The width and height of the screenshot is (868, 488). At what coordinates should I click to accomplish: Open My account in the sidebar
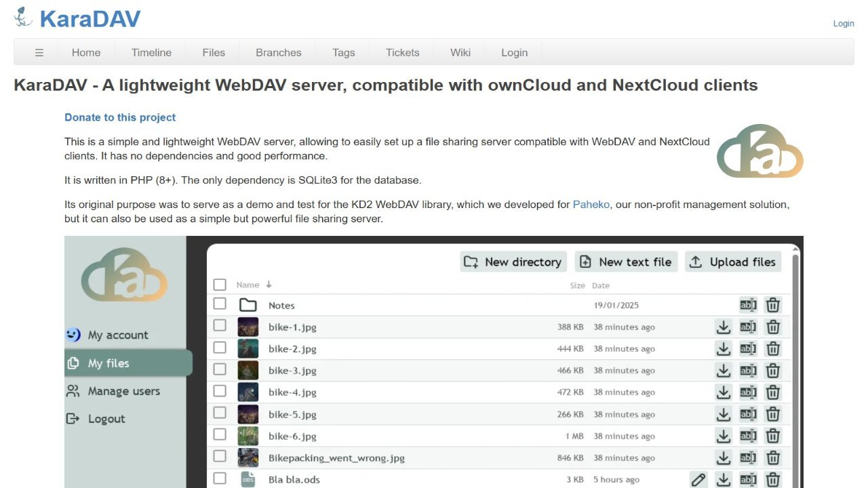tap(106, 335)
